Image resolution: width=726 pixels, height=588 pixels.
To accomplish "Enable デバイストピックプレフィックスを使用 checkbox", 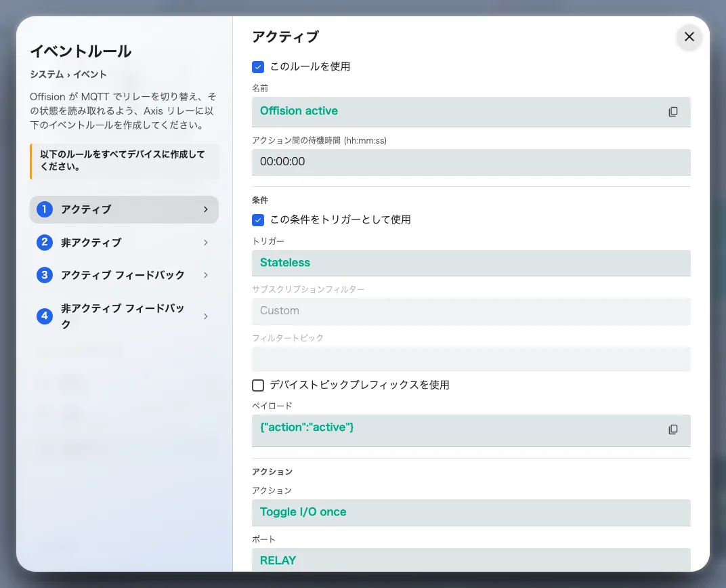I will [x=258, y=385].
